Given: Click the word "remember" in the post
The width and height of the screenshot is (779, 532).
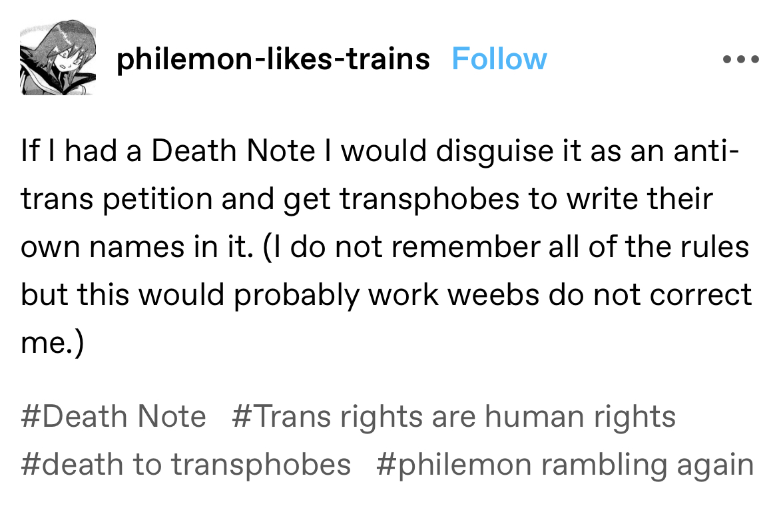Looking at the screenshot, I should pos(473,247).
